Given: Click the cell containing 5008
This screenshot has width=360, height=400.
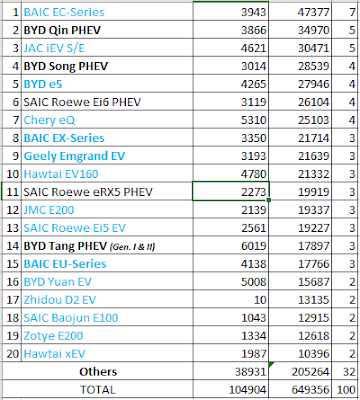Looking at the screenshot, I should (231, 282).
